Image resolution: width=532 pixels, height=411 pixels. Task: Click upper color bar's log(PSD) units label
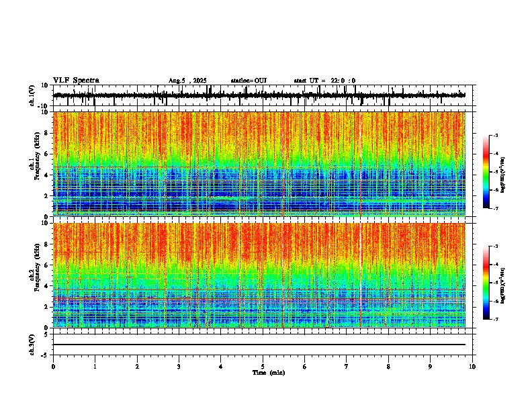click(x=503, y=175)
